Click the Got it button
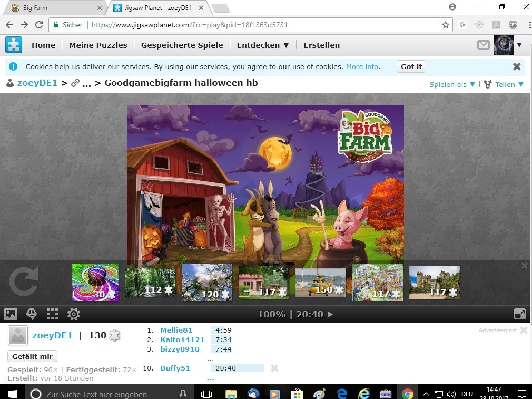 pyautogui.click(x=411, y=66)
